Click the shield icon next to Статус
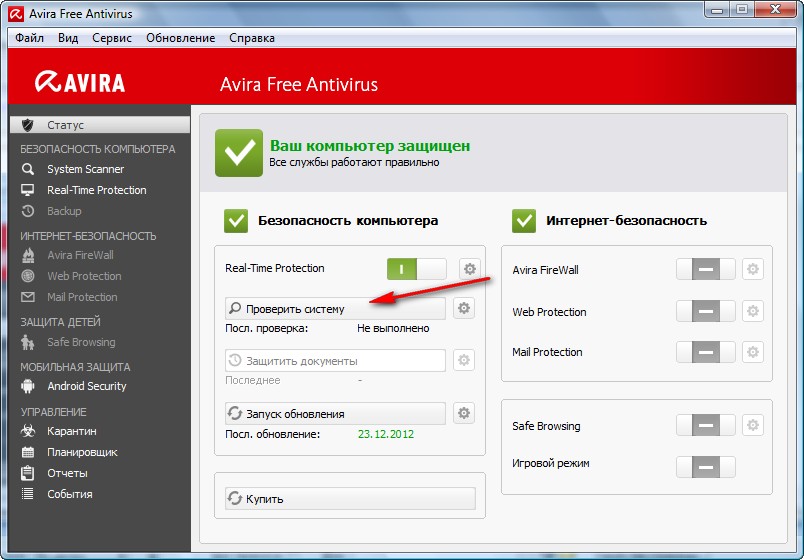Image resolution: width=804 pixels, height=560 pixels. coord(28,125)
